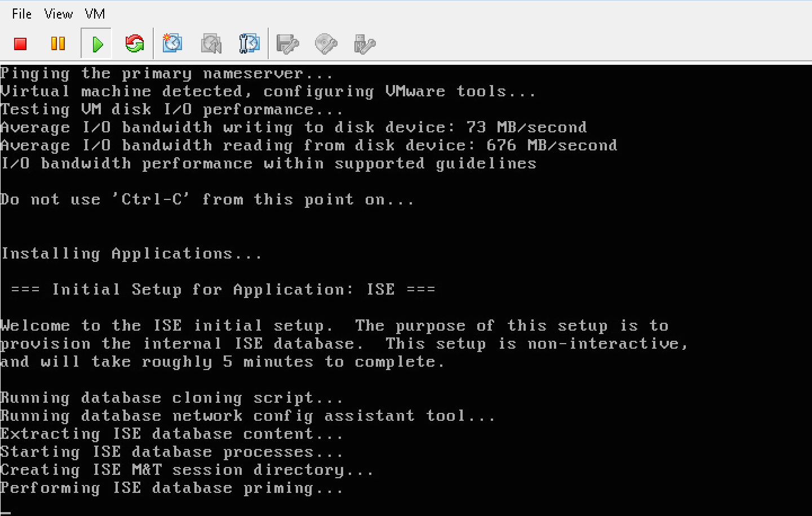Click the 'Installing Applications...' console line
This screenshot has height=516, width=812.
[131, 254]
